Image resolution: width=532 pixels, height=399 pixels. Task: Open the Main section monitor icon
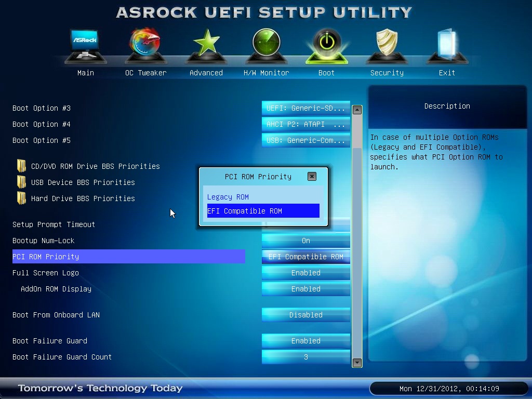(85, 46)
